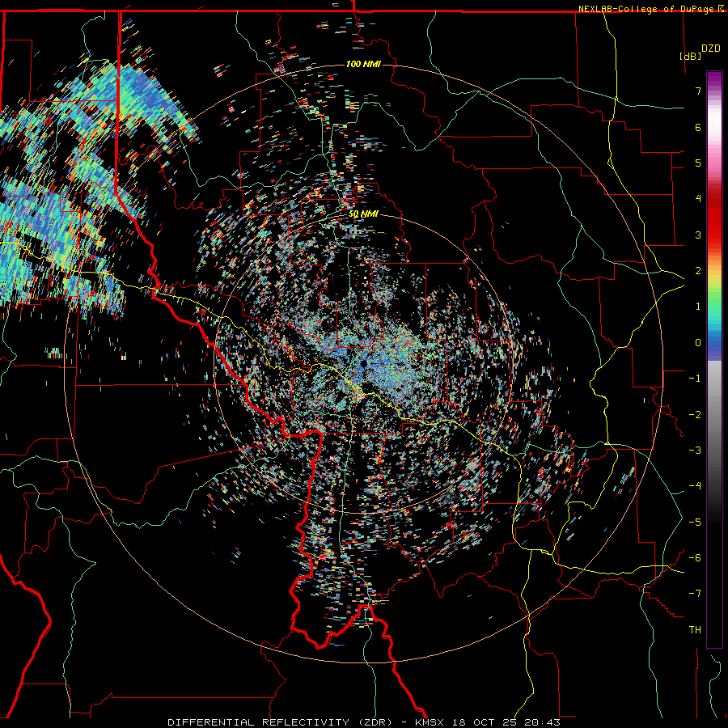Click the KMSX station identifier in the caption
This screenshot has width=728, height=728.
430,722
